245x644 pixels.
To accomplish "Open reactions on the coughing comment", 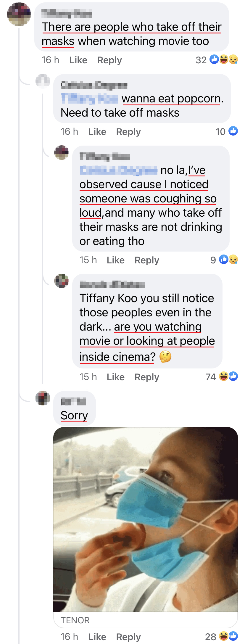I will [x=224, y=260].
